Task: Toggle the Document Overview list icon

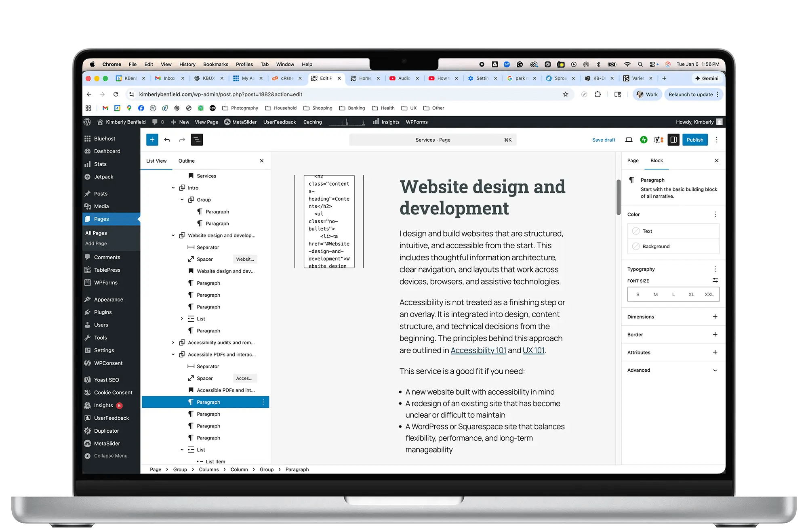Action: pyautogui.click(x=197, y=140)
